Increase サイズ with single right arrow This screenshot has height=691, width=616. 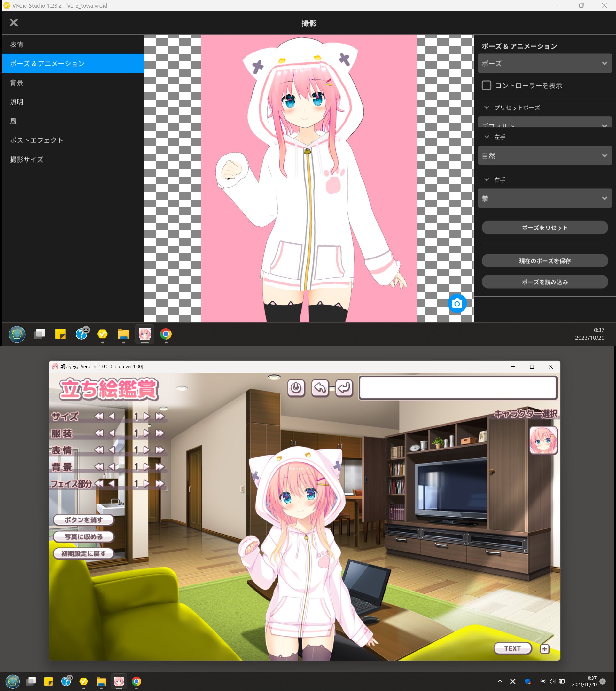146,416
